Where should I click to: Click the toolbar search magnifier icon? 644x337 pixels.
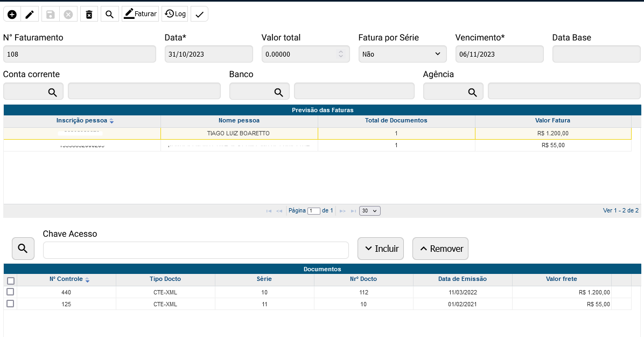coord(109,15)
